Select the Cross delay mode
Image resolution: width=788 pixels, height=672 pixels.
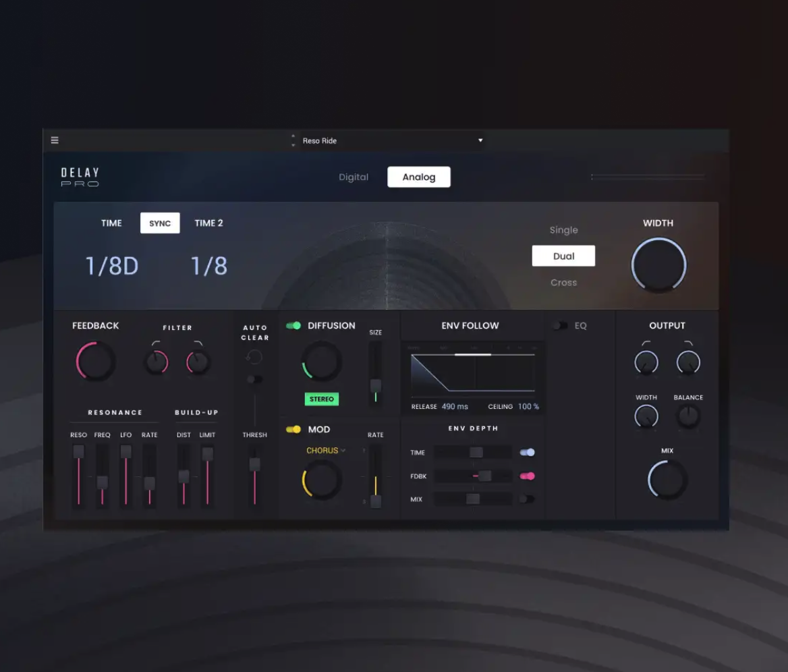[563, 283]
